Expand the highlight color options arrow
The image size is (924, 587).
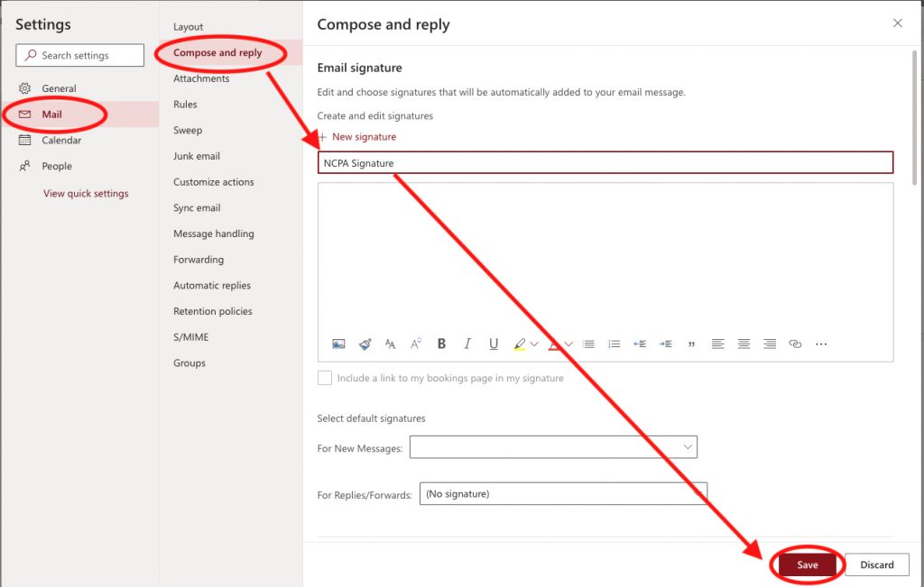click(x=534, y=344)
